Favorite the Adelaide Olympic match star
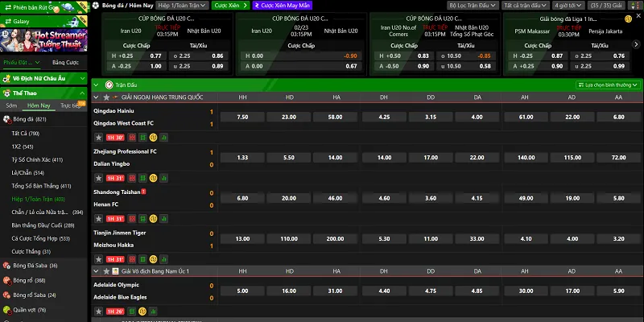Image resolution: width=644 pixels, height=322 pixels. pos(98,312)
